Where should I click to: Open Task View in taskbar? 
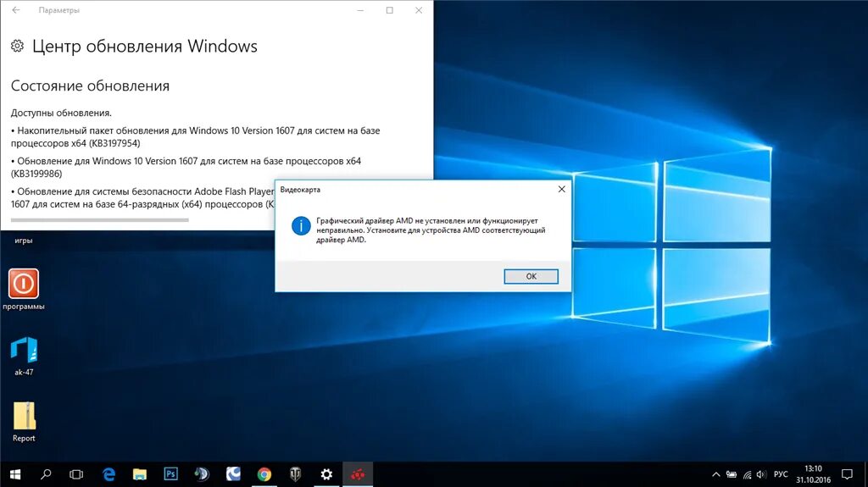[76, 474]
